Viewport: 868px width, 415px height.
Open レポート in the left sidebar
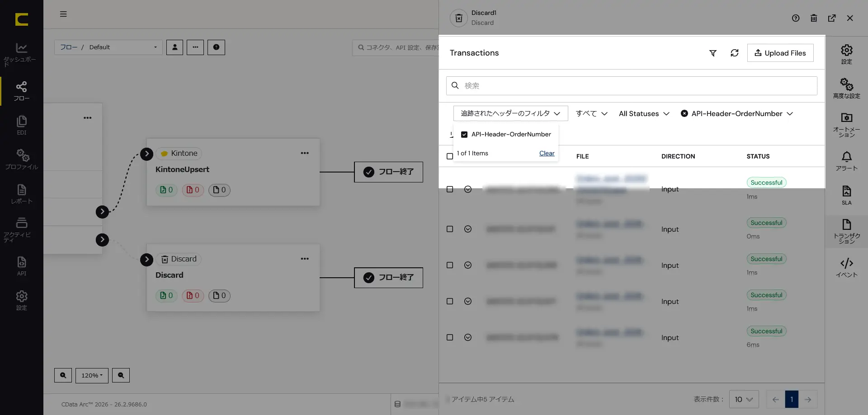click(21, 194)
